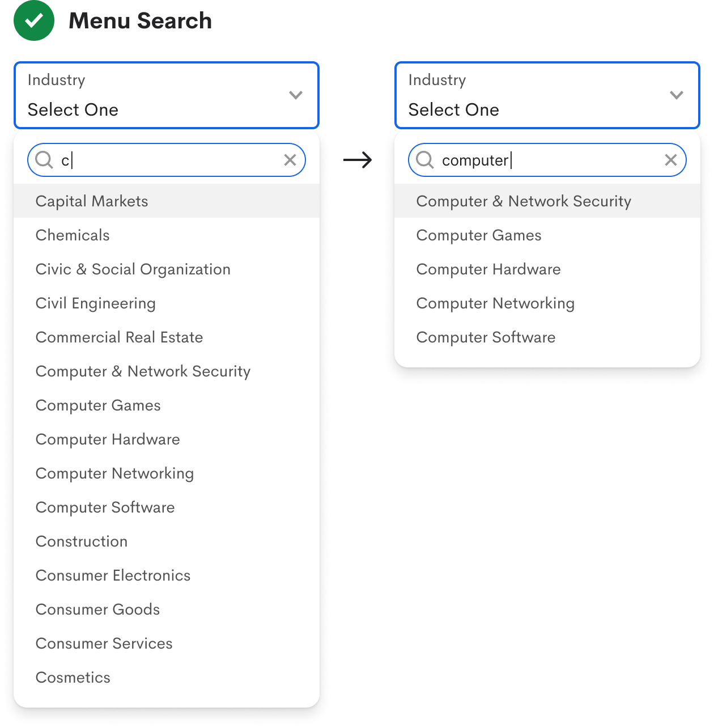Select Computer Games in the left list

pyautogui.click(x=98, y=405)
